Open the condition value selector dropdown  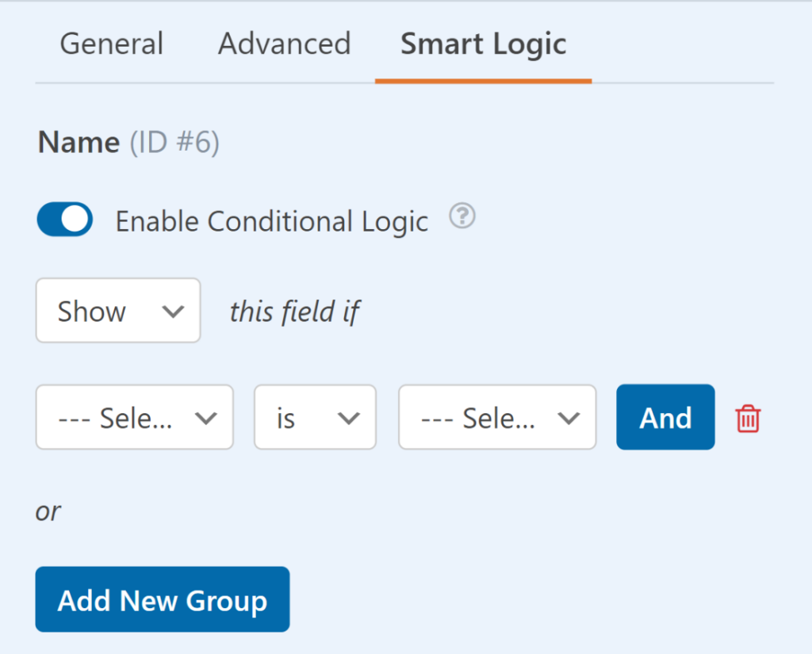(x=497, y=417)
